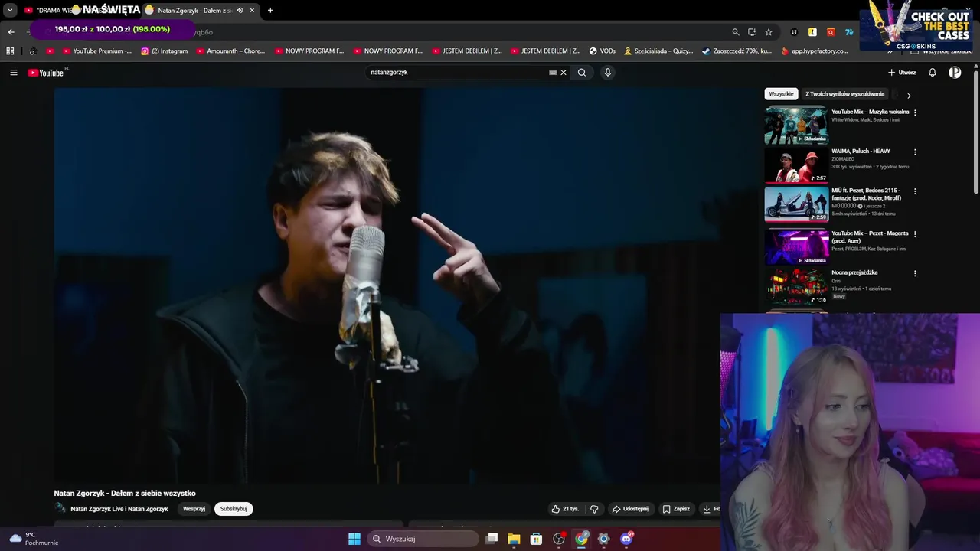Open YouTube Mix Pezet - Magenta thumbnail

click(796, 247)
